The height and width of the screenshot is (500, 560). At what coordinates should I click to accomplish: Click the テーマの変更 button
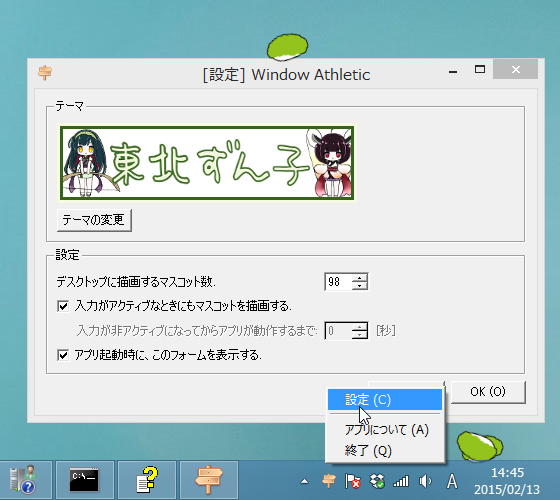[x=94, y=220]
